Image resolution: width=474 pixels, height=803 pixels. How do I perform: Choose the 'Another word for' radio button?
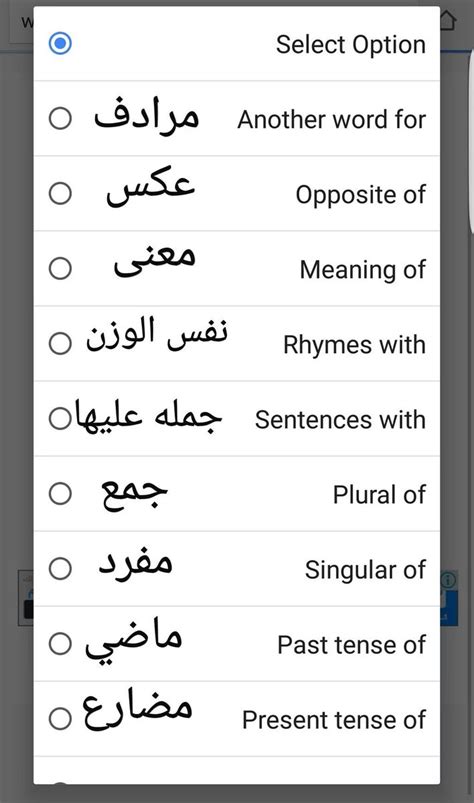pyautogui.click(x=60, y=118)
